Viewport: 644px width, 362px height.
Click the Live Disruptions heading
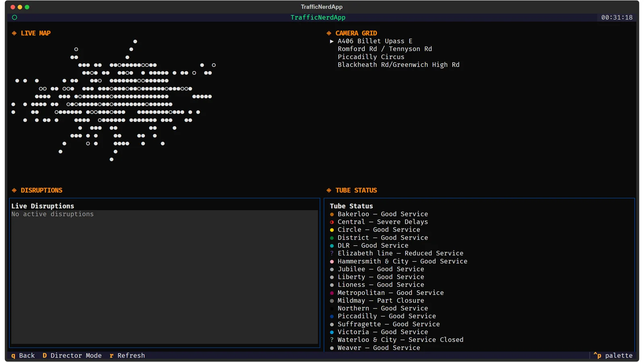[43, 206]
